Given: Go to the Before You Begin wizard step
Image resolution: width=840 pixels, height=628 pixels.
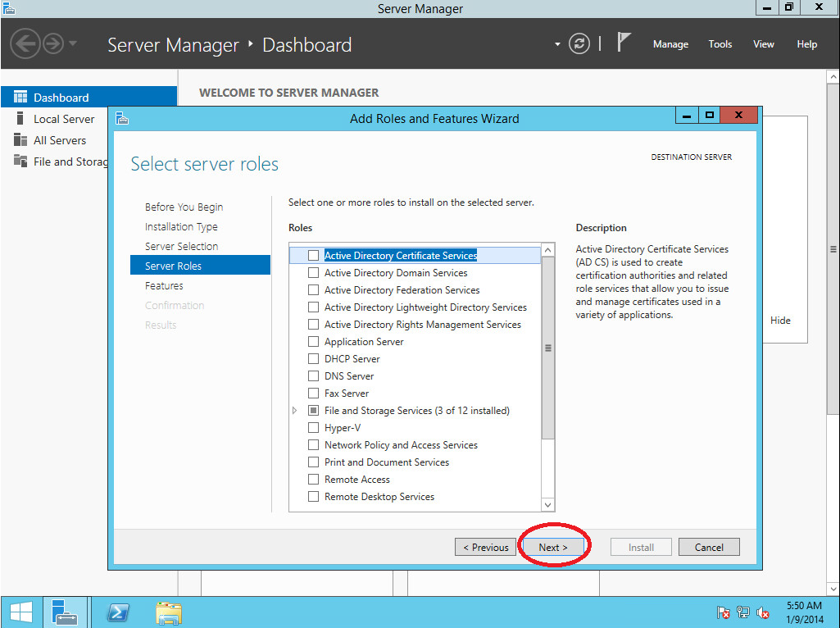Looking at the screenshot, I should (x=184, y=207).
